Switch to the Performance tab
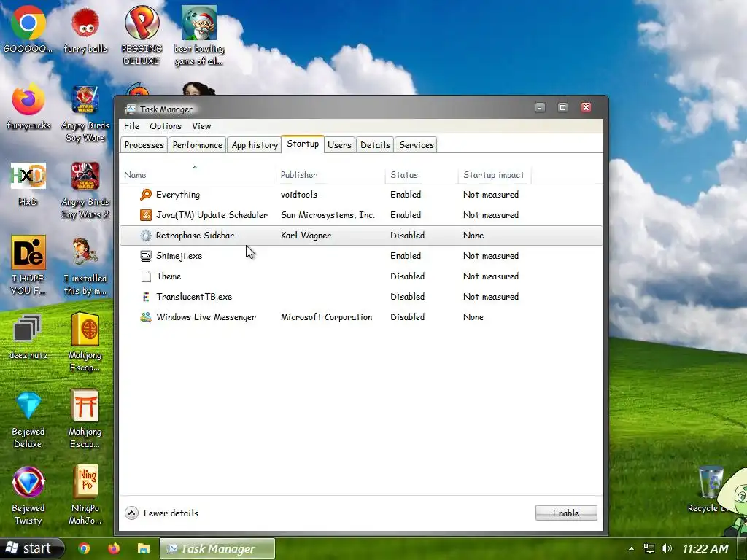Viewport: 747px width, 560px height. coord(197,145)
